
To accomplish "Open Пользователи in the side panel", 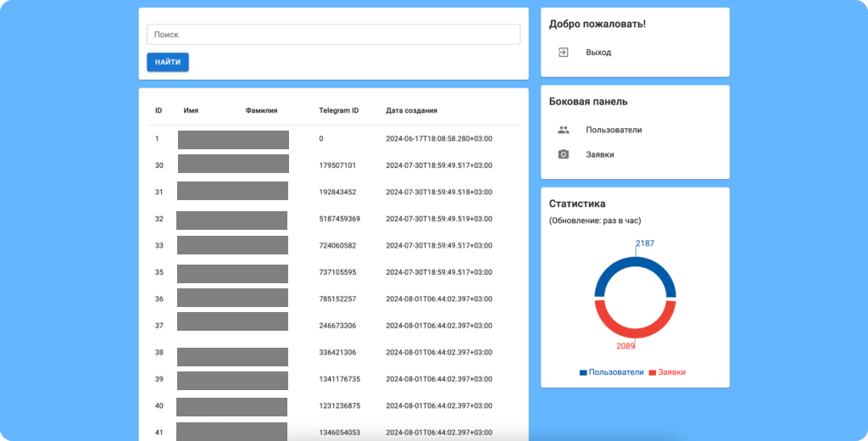I will point(614,130).
